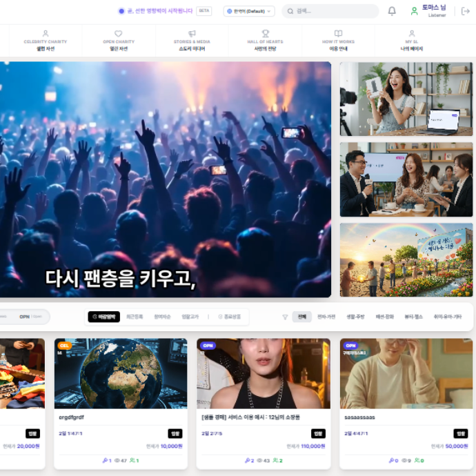Select the active 마감임박 sort tab
The image size is (476, 476).
[103, 317]
